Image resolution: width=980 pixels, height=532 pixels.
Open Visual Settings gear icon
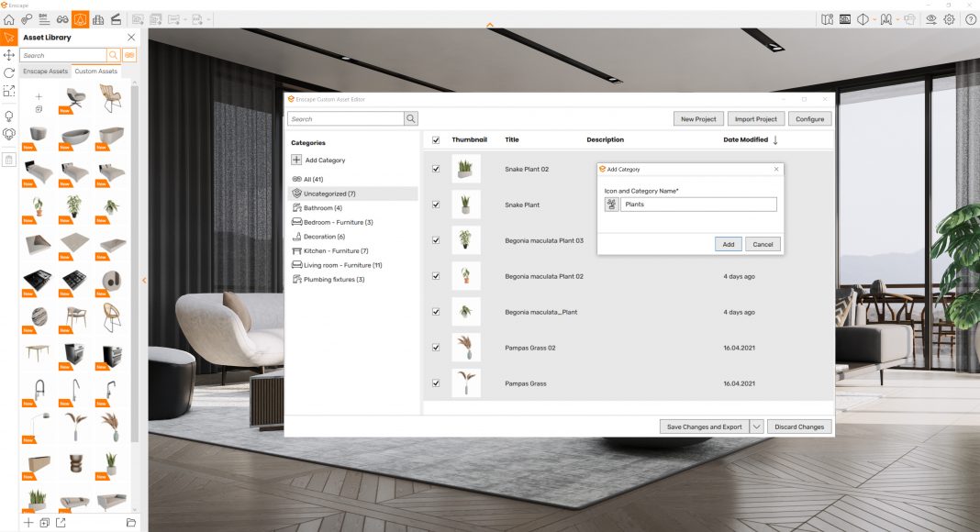pyautogui.click(x=949, y=18)
